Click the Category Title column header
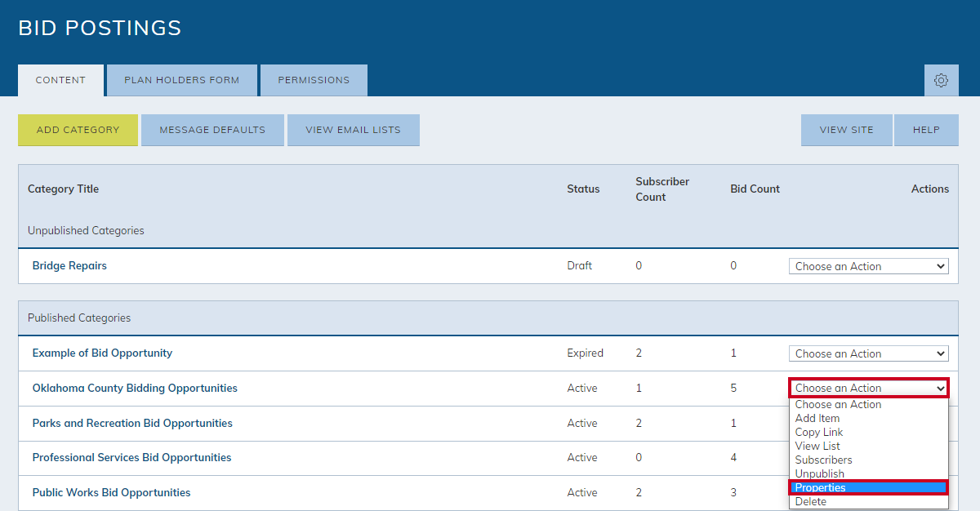 click(x=63, y=189)
